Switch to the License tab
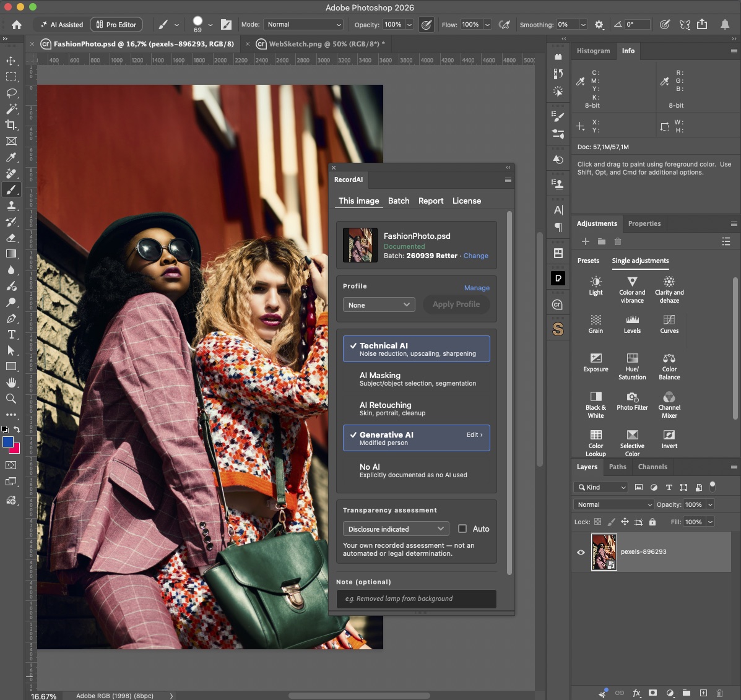Screen dimensions: 741x700 466,201
